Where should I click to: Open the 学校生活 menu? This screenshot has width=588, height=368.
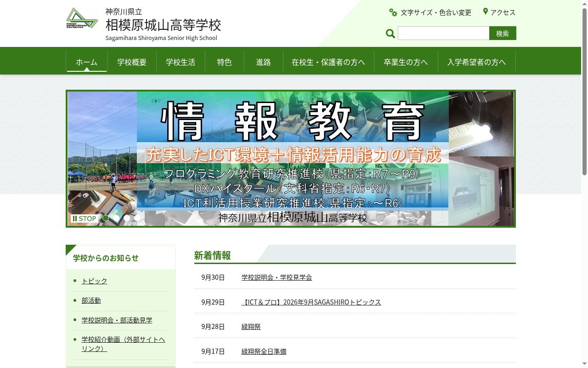tap(181, 62)
